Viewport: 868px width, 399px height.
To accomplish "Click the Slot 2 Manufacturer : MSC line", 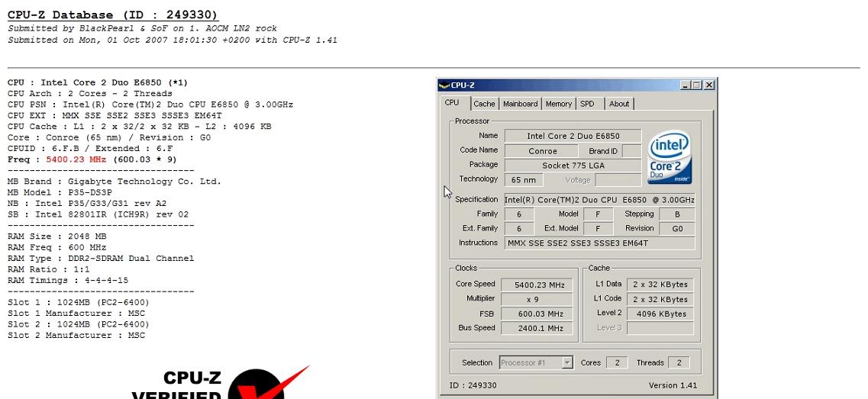I will (x=76, y=336).
